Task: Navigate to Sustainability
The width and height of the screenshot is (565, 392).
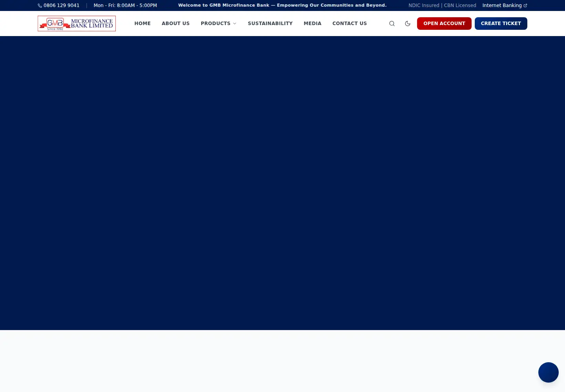Action: (270, 24)
